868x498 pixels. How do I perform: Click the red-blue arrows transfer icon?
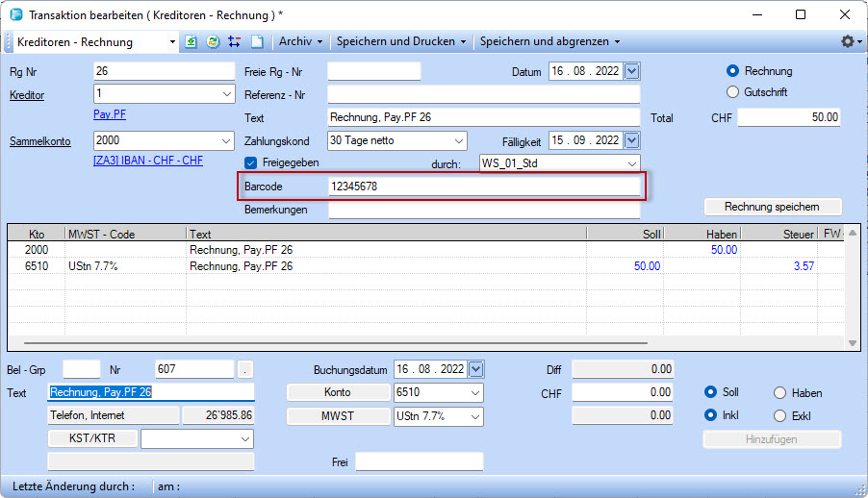tap(234, 42)
